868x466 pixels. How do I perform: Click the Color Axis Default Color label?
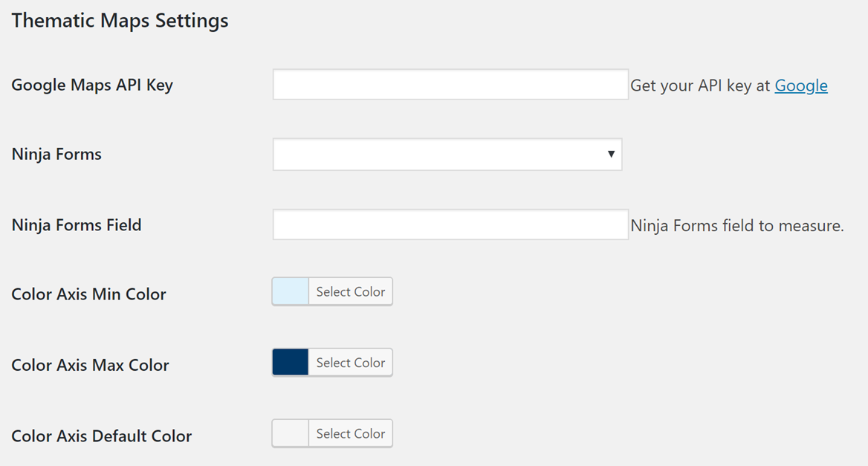click(x=102, y=436)
